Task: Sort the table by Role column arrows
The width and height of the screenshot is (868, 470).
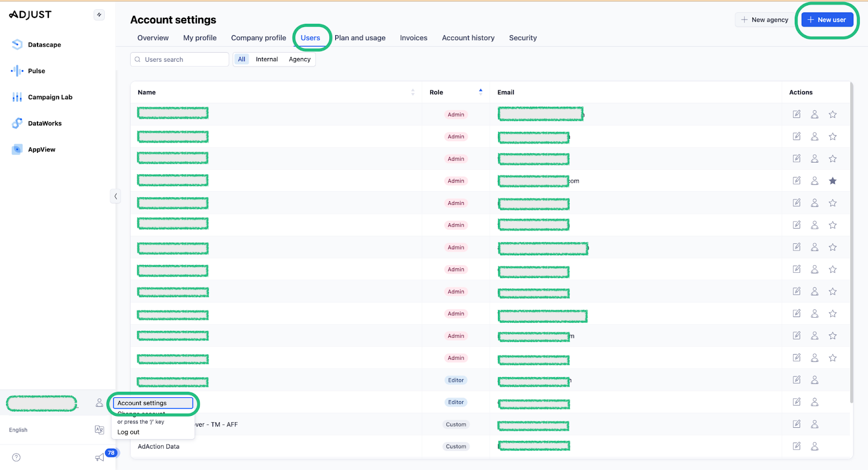Action: click(481, 92)
